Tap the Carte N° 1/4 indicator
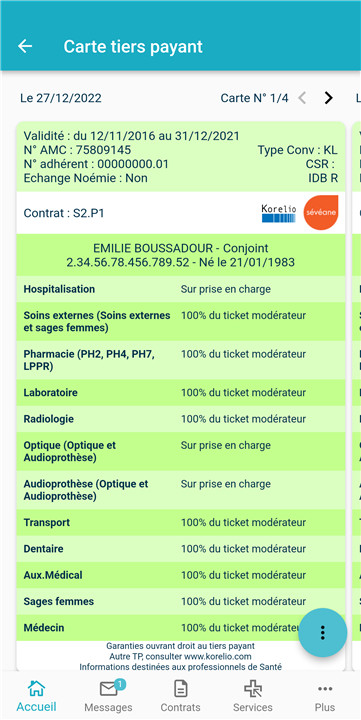 point(254,98)
